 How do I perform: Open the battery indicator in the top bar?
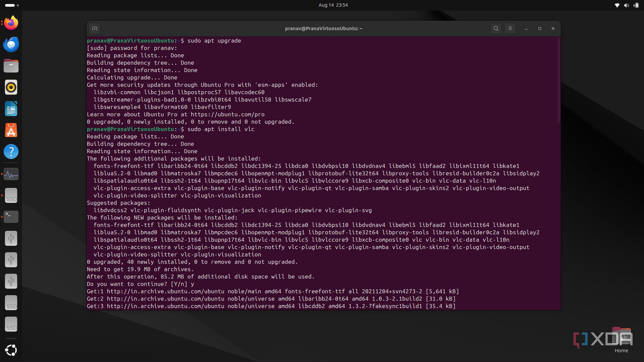[636, 5]
